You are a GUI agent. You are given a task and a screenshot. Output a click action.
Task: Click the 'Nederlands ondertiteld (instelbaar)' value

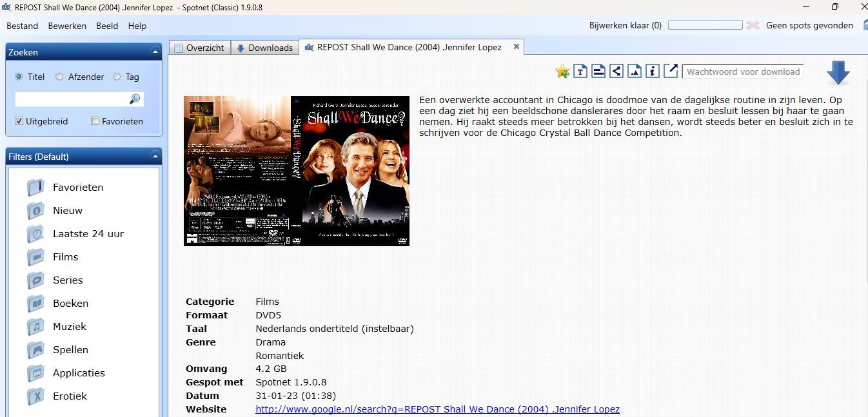coord(335,329)
